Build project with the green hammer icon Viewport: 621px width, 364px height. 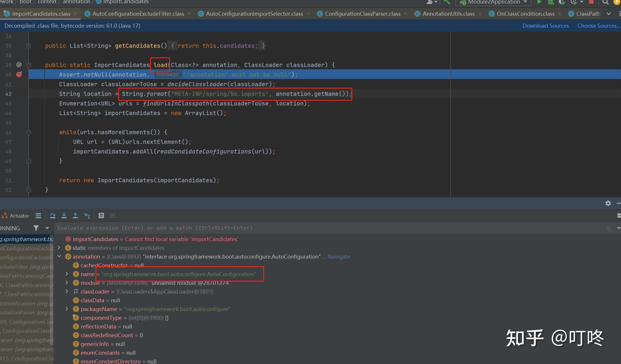447,2
